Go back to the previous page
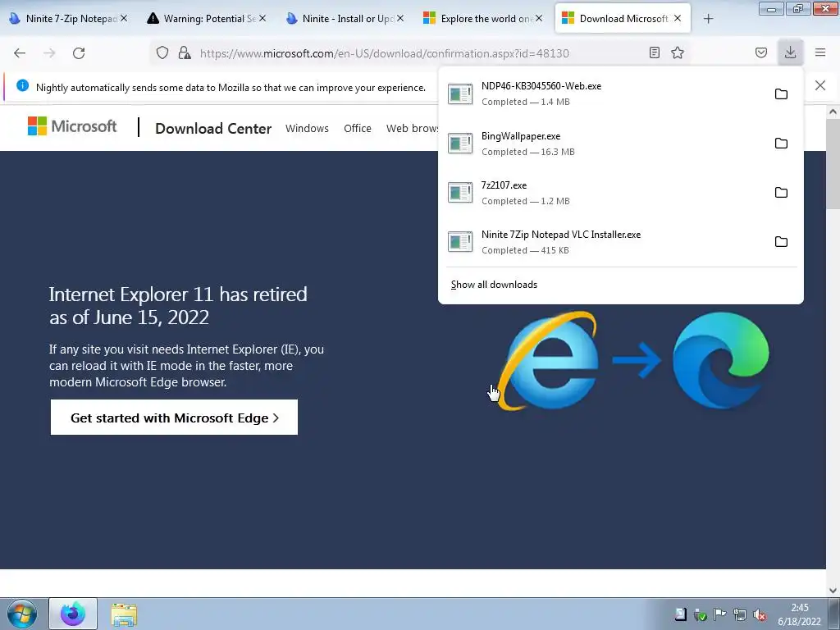 pos(20,53)
